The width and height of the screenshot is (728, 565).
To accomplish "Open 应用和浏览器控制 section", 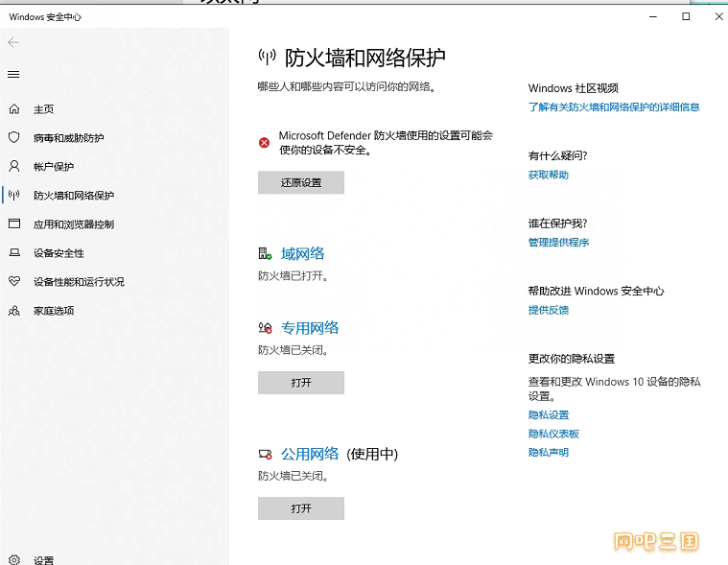I will (74, 224).
